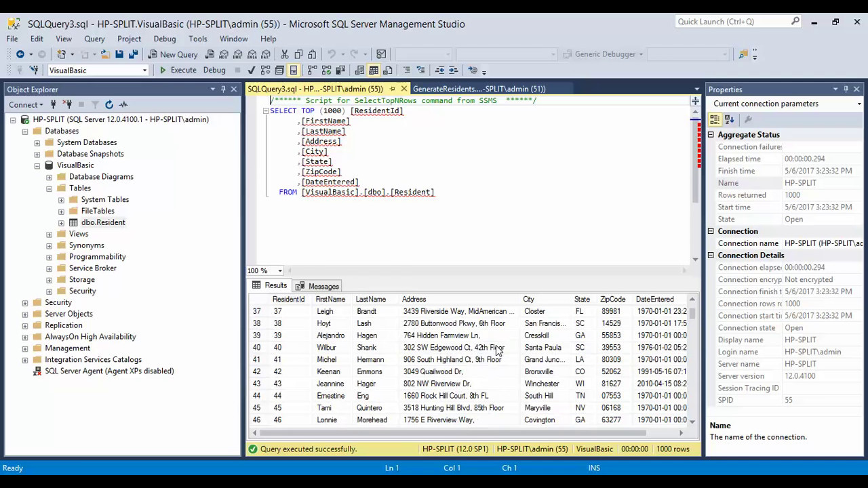Toggle results to grid output mode

tap(374, 70)
